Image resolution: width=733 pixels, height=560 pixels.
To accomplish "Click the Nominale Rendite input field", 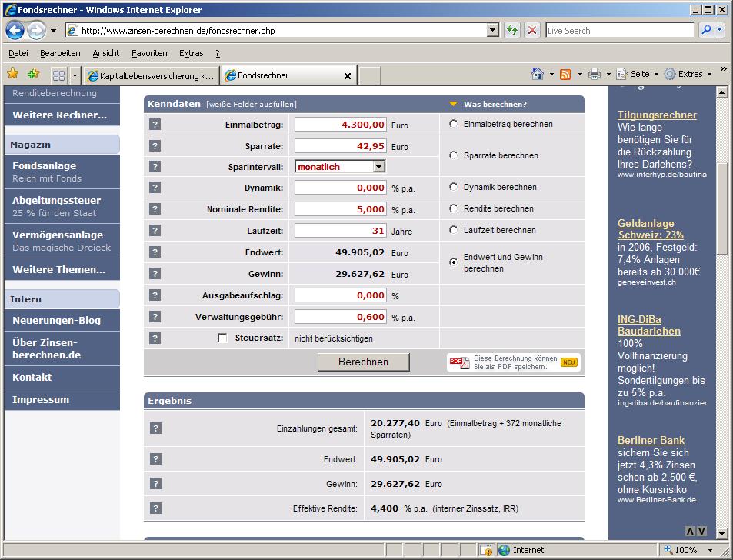I will tap(340, 209).
